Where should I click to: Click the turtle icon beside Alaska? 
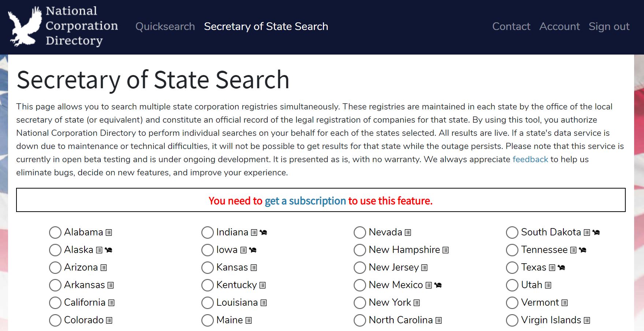pos(108,250)
